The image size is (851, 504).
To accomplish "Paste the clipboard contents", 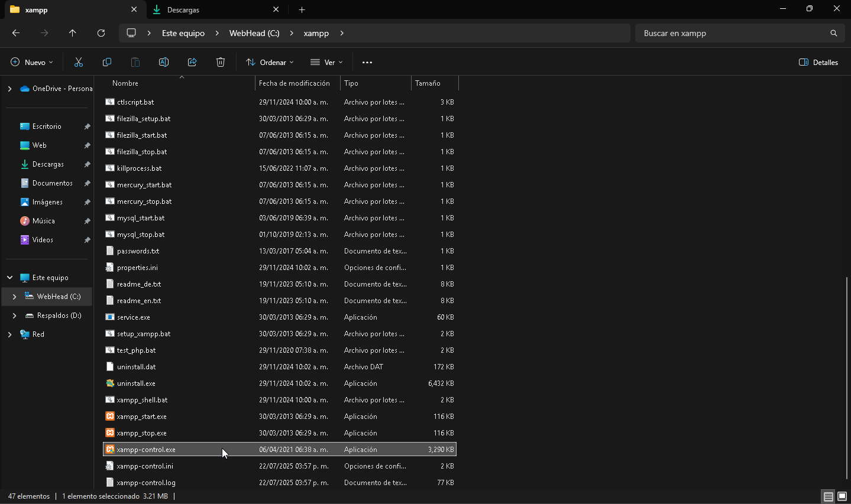I will (135, 62).
